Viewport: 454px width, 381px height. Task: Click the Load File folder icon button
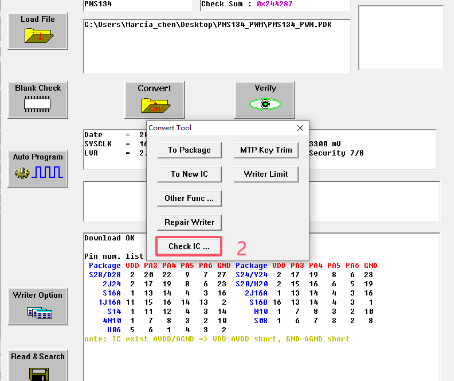(x=38, y=31)
